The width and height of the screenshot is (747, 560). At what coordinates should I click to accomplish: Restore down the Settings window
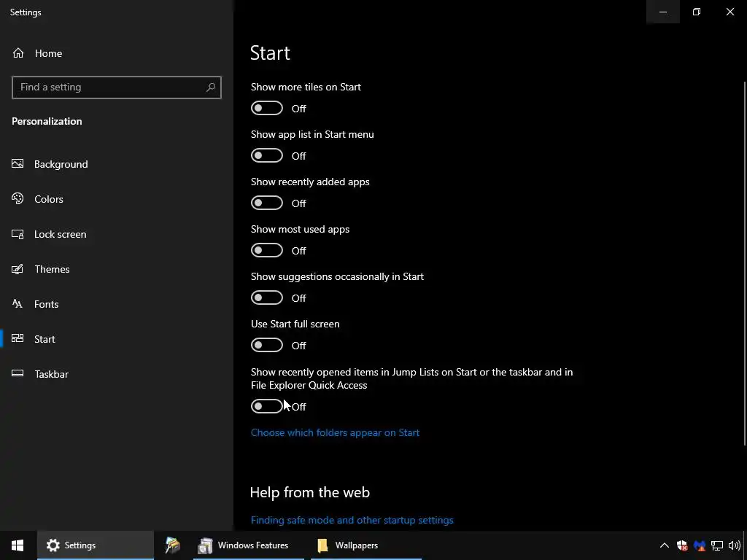pos(697,12)
